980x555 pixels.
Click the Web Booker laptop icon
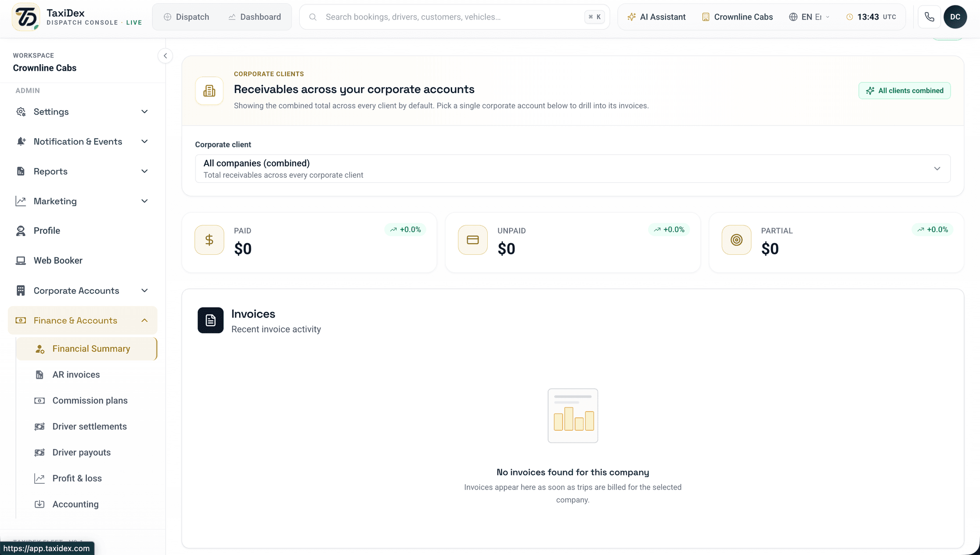tap(21, 261)
